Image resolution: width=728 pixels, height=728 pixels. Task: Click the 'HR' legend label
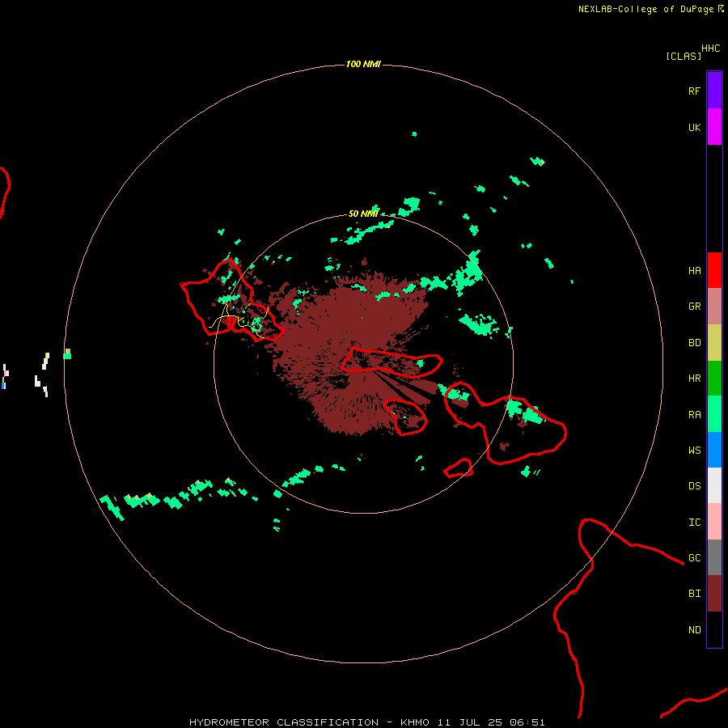[694, 379]
